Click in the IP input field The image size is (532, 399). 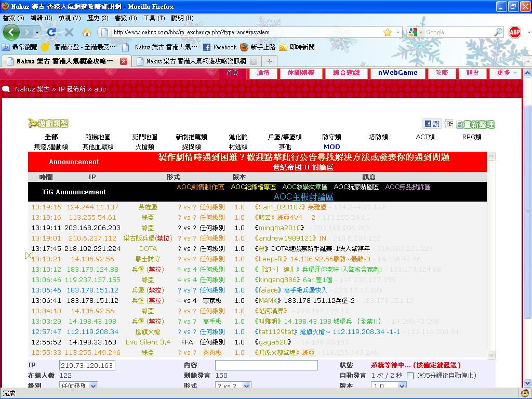[87, 365]
